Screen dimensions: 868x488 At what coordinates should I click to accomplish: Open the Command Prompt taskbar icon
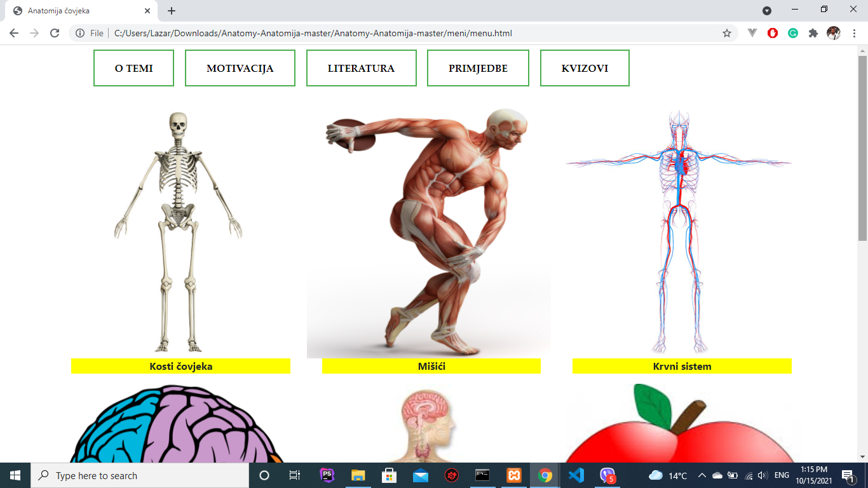pos(482,475)
